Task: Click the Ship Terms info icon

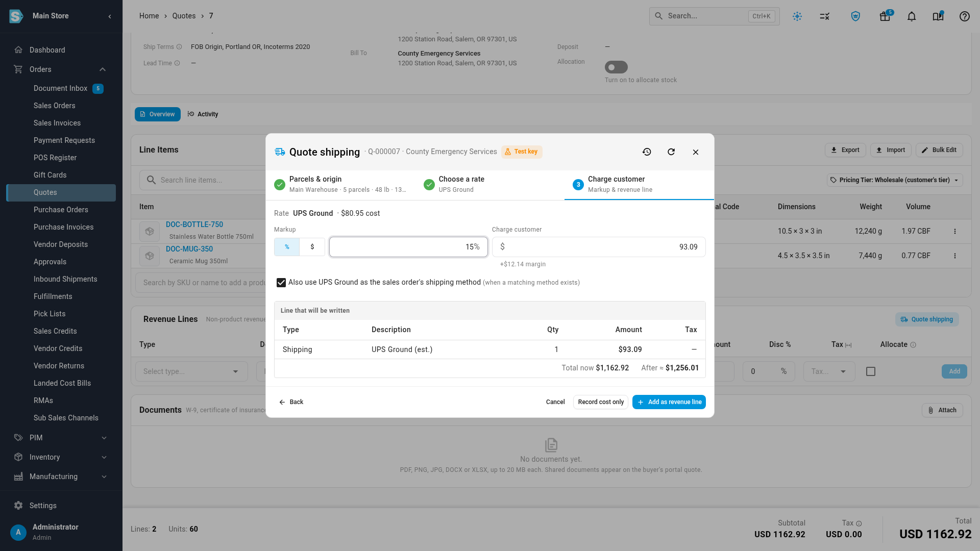Action: pos(179,47)
